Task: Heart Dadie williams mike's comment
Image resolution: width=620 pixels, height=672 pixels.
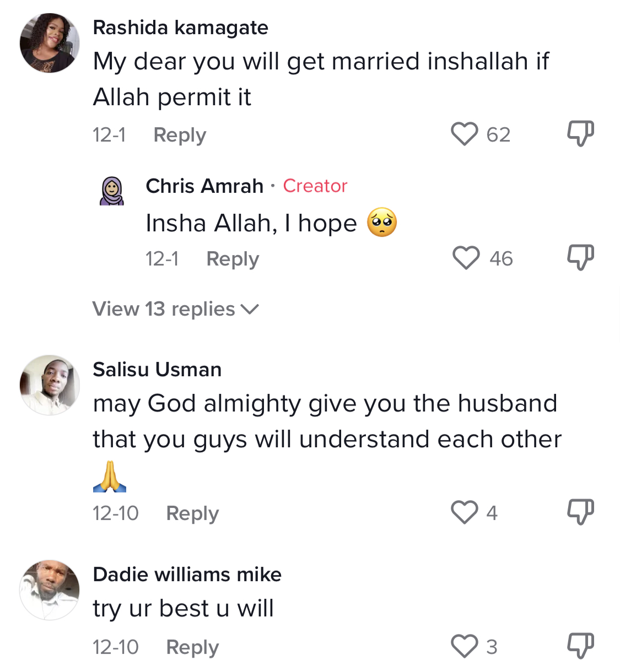Action: point(465,646)
